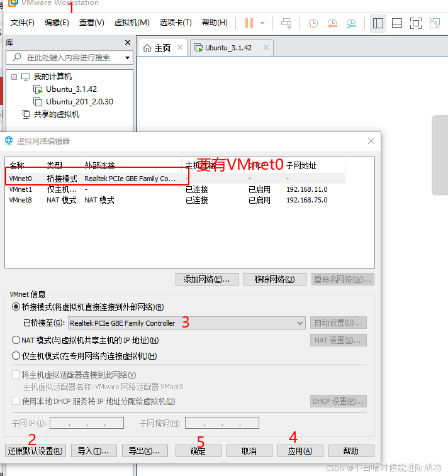Click the NAT 设置(S)... button

[339, 340]
